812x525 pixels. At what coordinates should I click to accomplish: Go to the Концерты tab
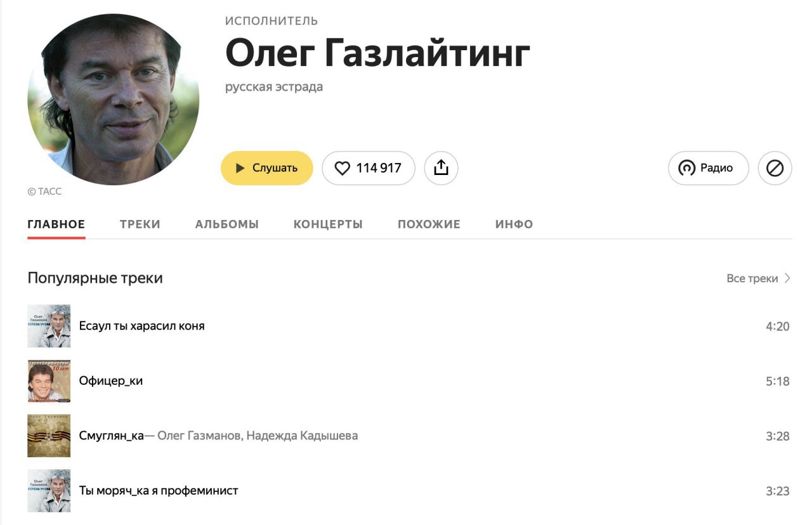(328, 224)
